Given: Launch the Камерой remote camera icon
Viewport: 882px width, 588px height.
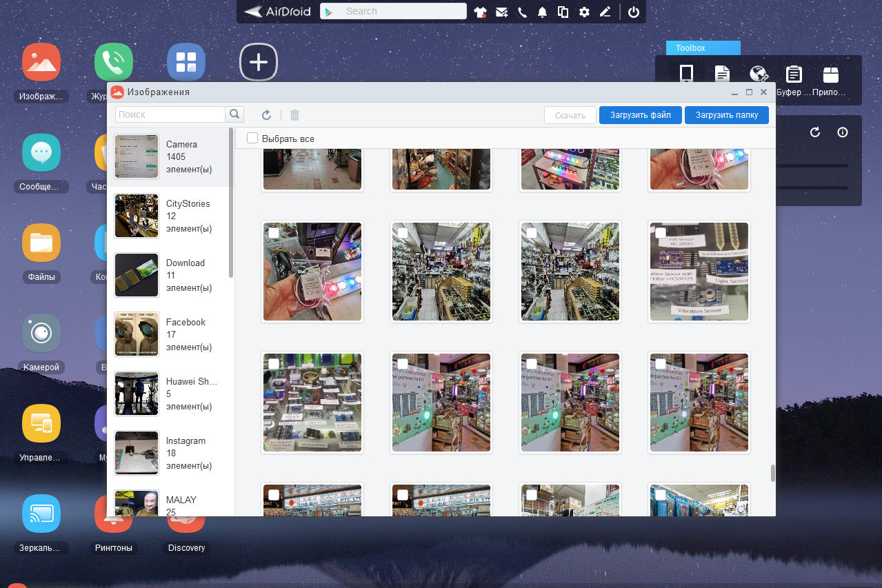Looking at the screenshot, I should tap(41, 333).
